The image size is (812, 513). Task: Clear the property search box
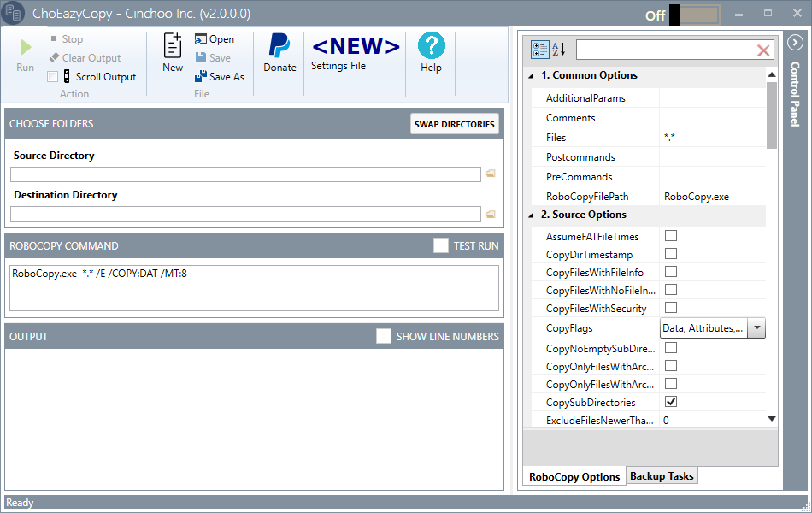click(762, 50)
